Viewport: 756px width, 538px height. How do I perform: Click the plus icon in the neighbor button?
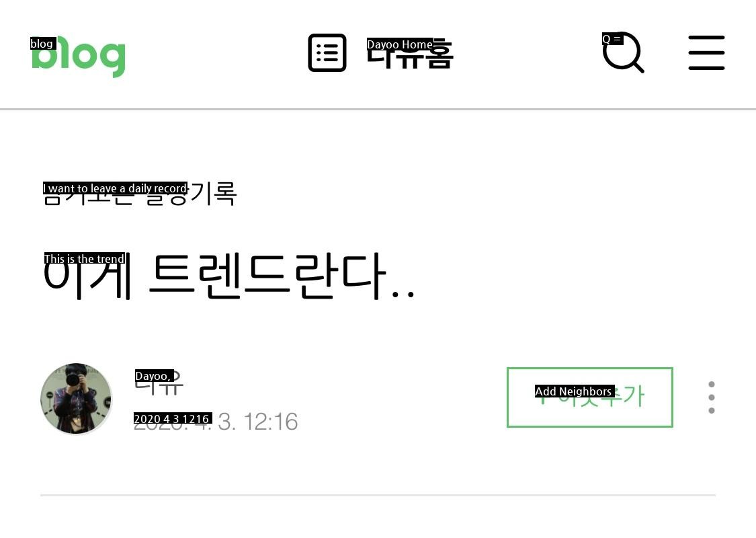tap(543, 397)
